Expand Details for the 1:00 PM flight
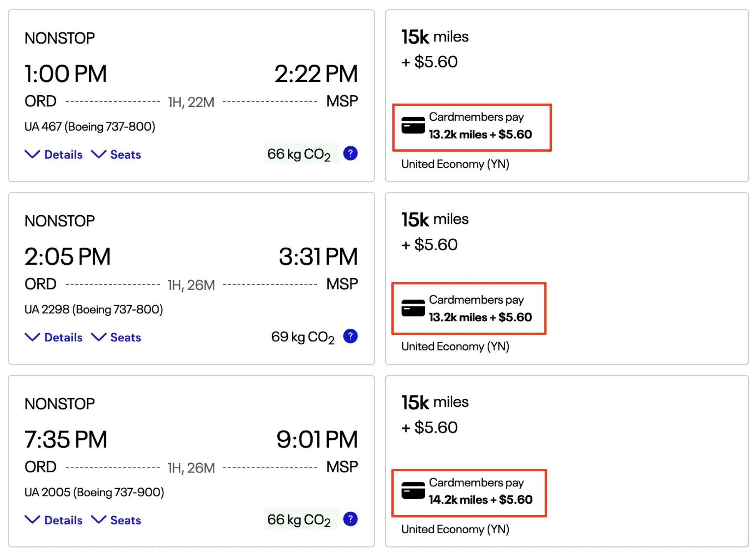 (x=54, y=154)
